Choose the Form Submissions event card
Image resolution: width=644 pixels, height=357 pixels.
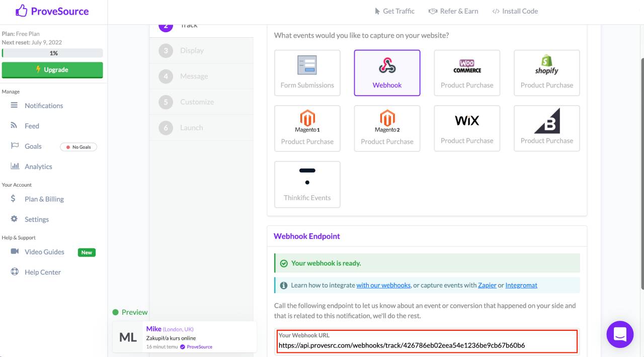point(307,73)
